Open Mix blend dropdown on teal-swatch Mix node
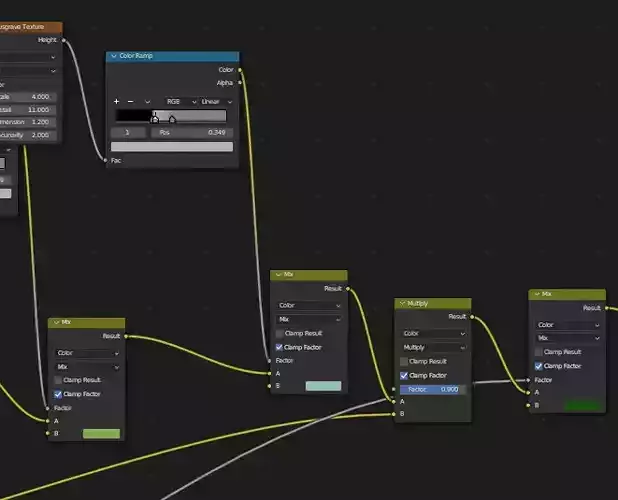The width and height of the screenshot is (618, 500). point(309,319)
